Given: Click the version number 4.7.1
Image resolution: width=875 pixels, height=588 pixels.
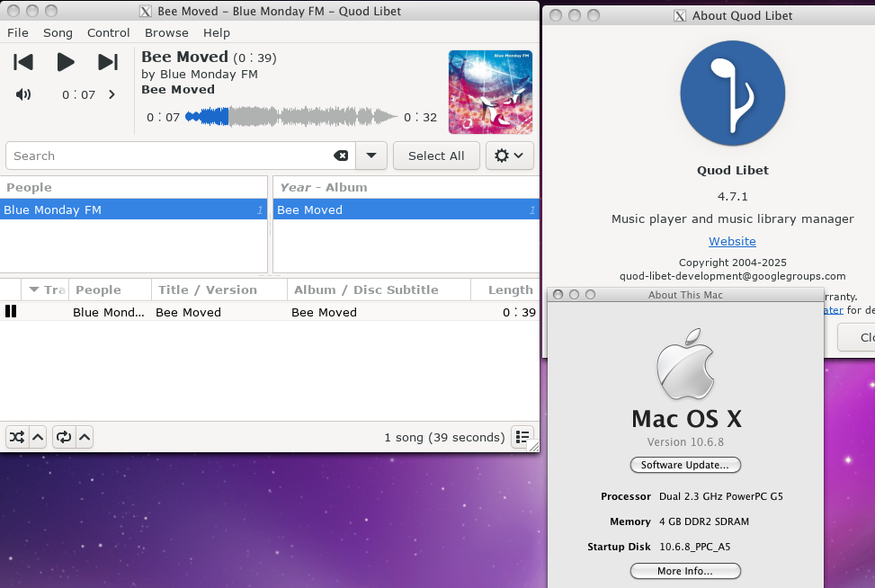Looking at the screenshot, I should click(x=732, y=196).
